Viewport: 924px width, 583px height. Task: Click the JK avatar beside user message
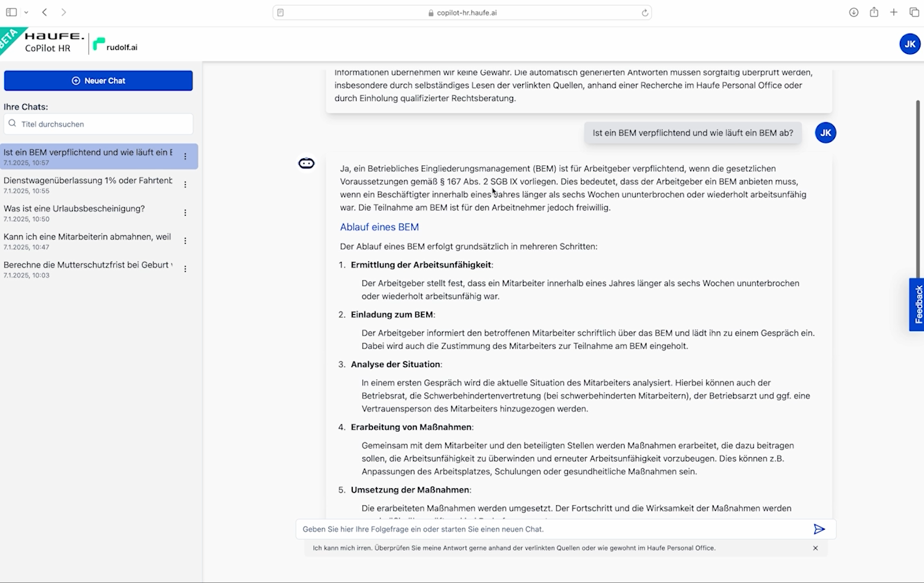coord(825,133)
